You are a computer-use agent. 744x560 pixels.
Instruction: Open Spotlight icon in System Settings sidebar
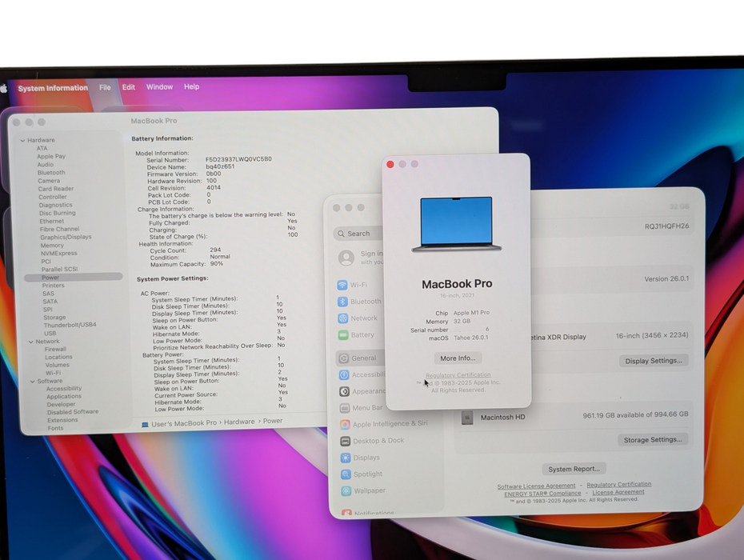tap(346, 474)
